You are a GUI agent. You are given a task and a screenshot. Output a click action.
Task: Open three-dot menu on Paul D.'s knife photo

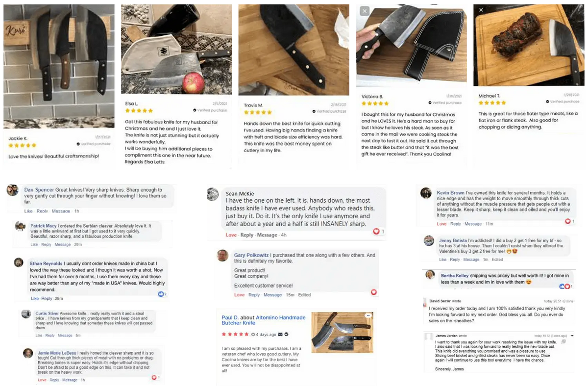click(x=368, y=315)
